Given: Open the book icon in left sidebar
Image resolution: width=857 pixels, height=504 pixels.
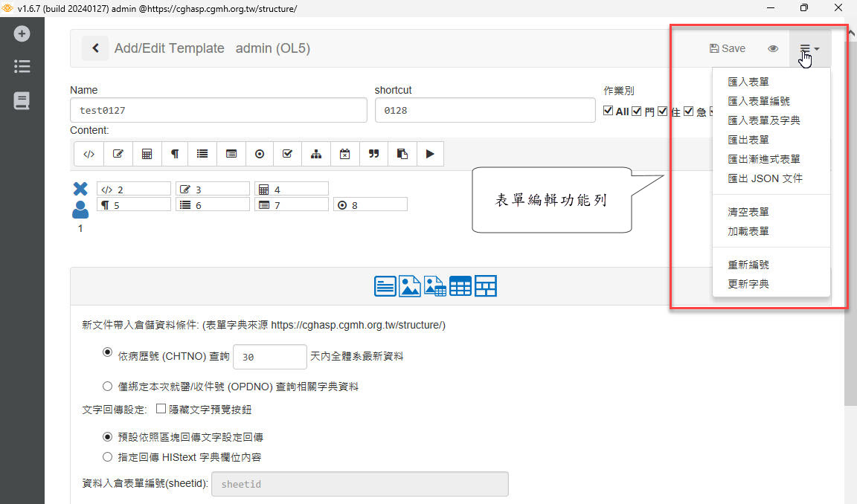Looking at the screenshot, I should [x=22, y=101].
